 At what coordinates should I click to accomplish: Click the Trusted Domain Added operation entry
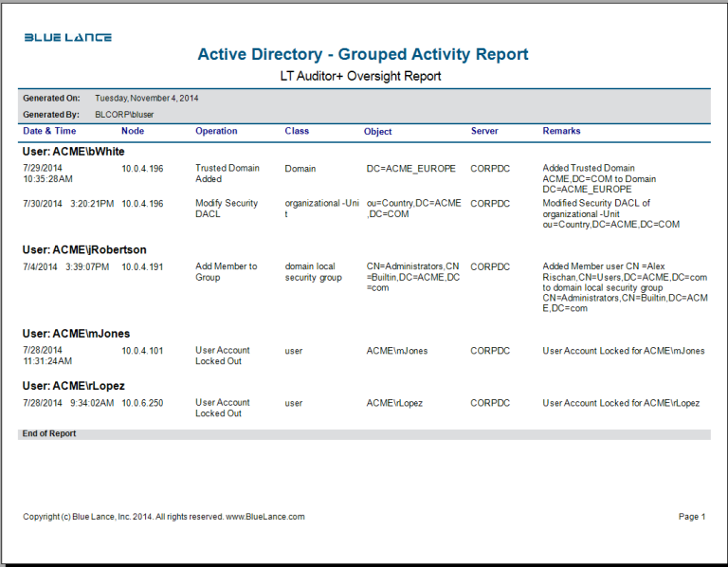point(227,174)
